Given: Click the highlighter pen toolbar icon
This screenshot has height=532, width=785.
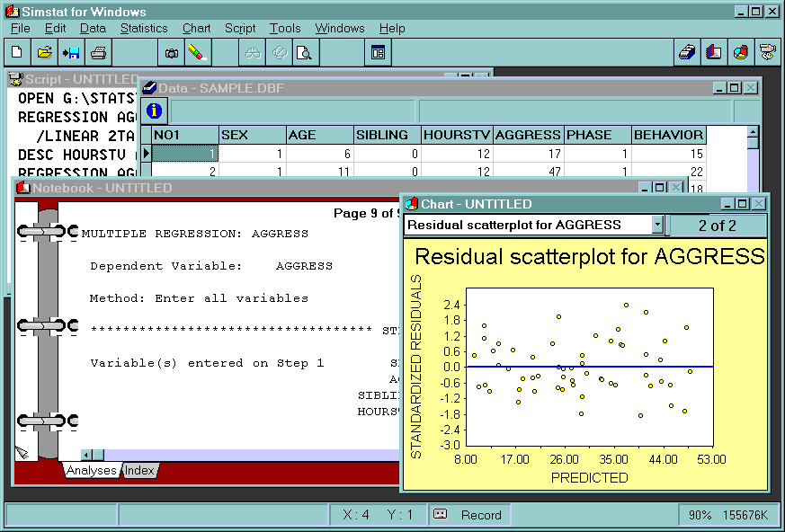Looking at the screenshot, I should [x=197, y=53].
